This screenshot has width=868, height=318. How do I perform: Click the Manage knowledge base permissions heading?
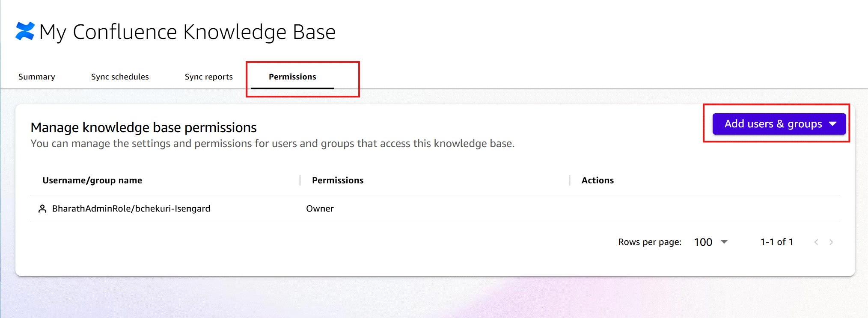click(x=144, y=127)
